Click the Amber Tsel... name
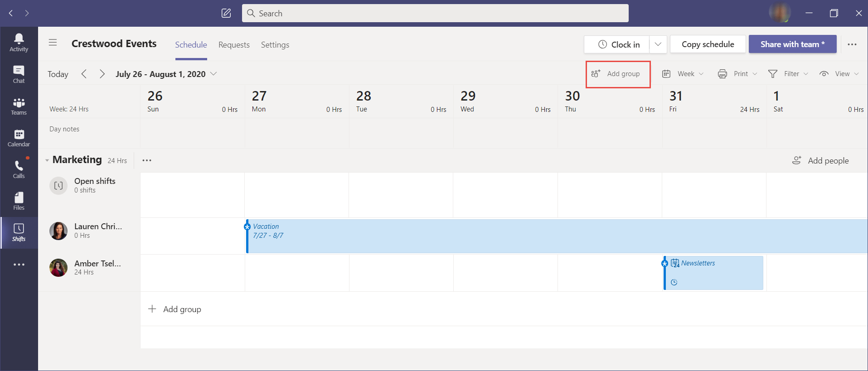This screenshot has width=868, height=371. pos(97,264)
